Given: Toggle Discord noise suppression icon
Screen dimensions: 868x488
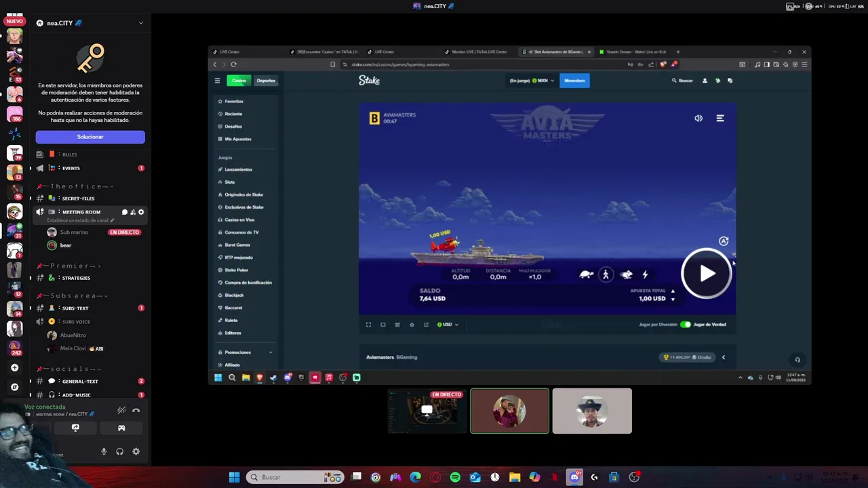Looking at the screenshot, I should pos(121,410).
